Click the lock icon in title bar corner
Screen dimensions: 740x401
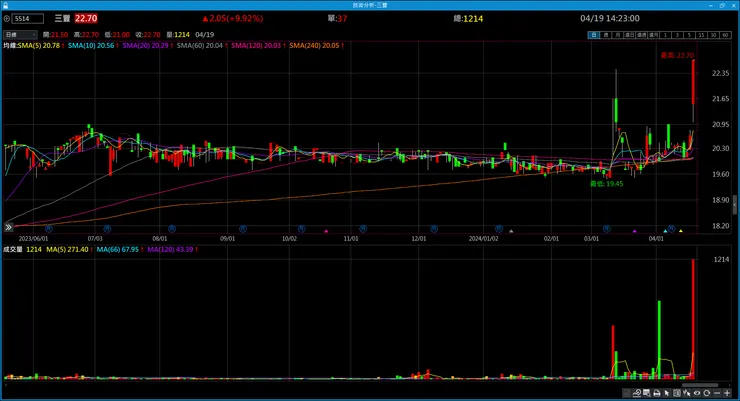(5, 5)
